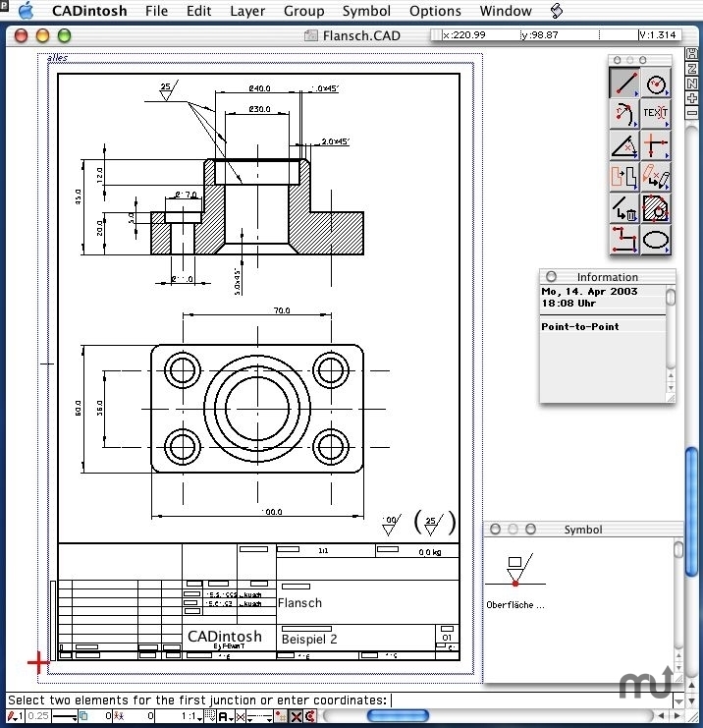This screenshot has height=728, width=703.
Task: Choose the Ellipse tool
Action: 656,239
